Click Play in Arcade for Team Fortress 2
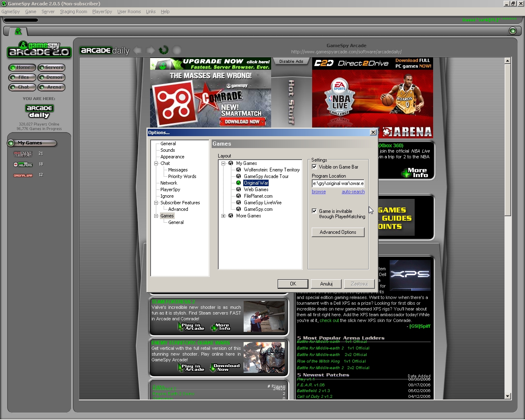This screenshot has width=525, height=420. pos(191,327)
